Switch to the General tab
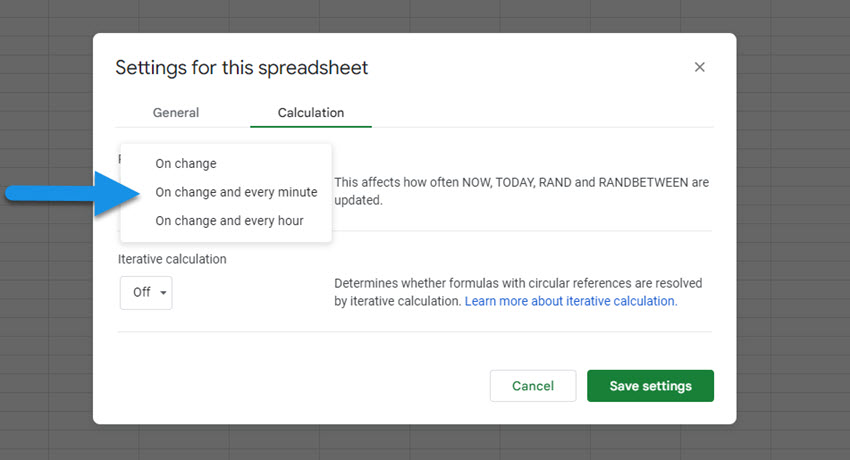850x460 pixels. [x=176, y=113]
